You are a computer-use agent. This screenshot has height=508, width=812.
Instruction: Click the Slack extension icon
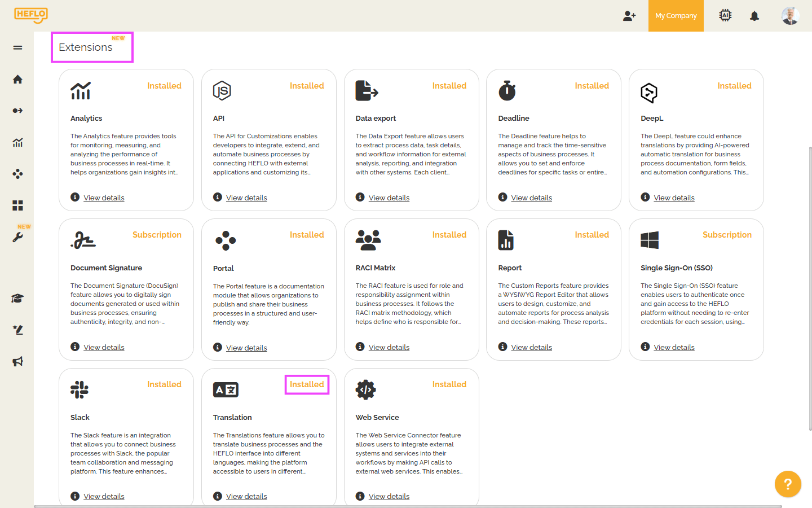(x=80, y=389)
